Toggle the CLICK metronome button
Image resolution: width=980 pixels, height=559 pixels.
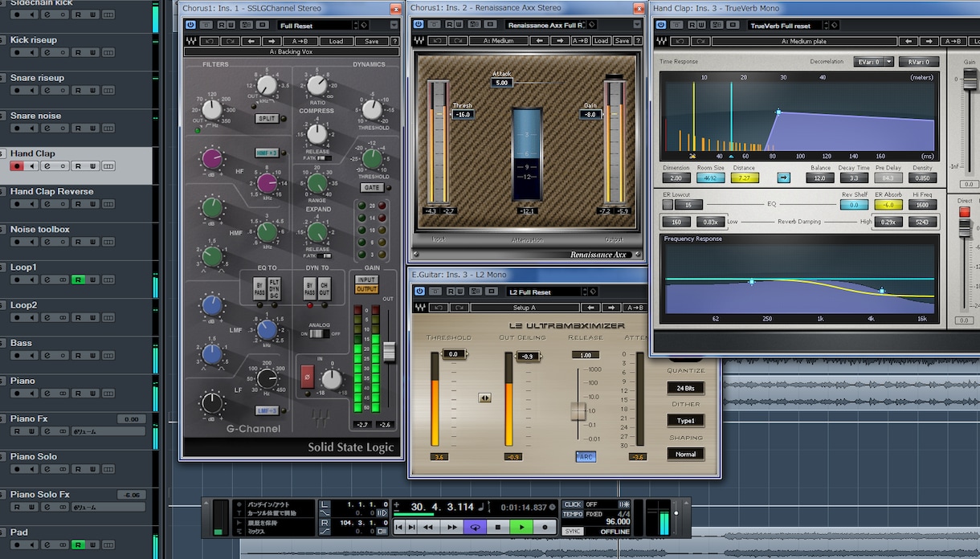573,504
